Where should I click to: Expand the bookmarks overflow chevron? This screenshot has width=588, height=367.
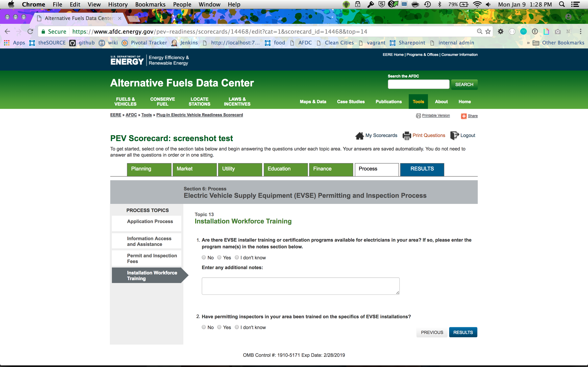(x=528, y=43)
